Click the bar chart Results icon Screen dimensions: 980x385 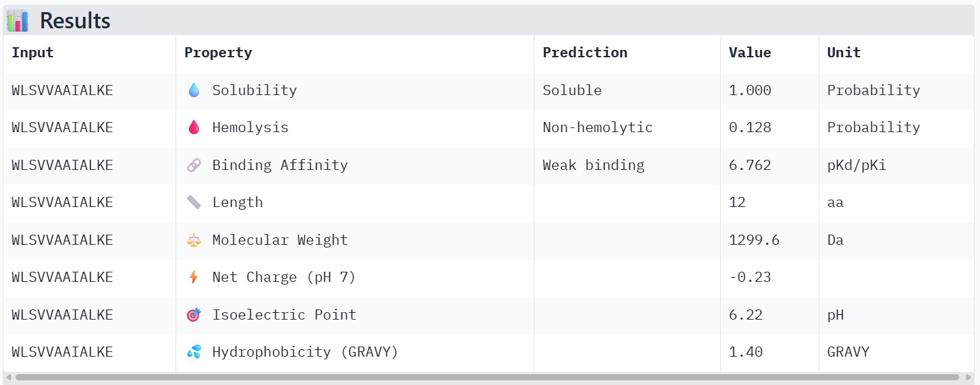(x=18, y=21)
